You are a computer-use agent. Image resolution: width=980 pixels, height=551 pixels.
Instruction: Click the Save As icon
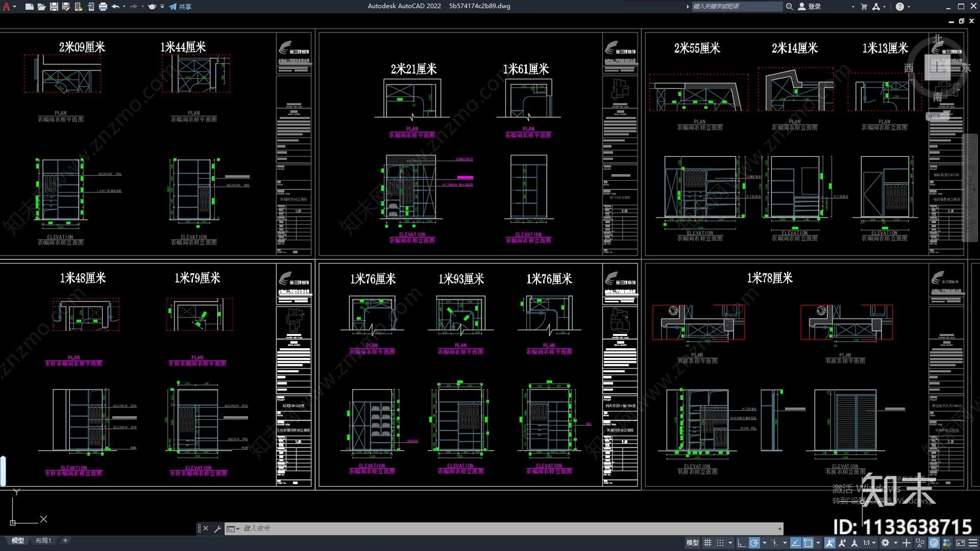(66, 7)
